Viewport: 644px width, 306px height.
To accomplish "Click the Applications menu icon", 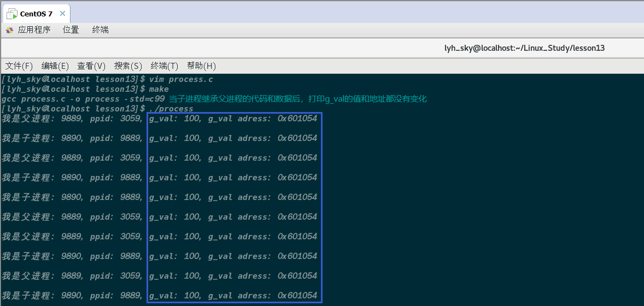I will pyautogui.click(x=9, y=30).
